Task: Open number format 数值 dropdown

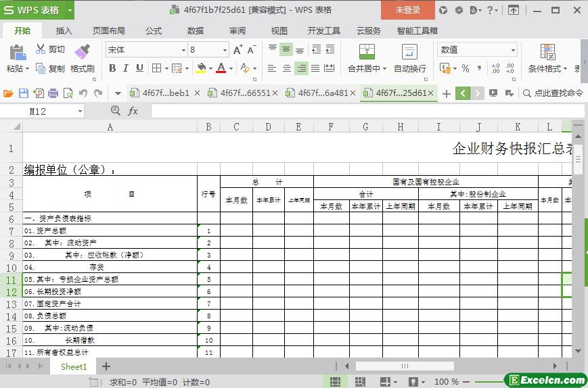Action: pyautogui.click(x=513, y=50)
